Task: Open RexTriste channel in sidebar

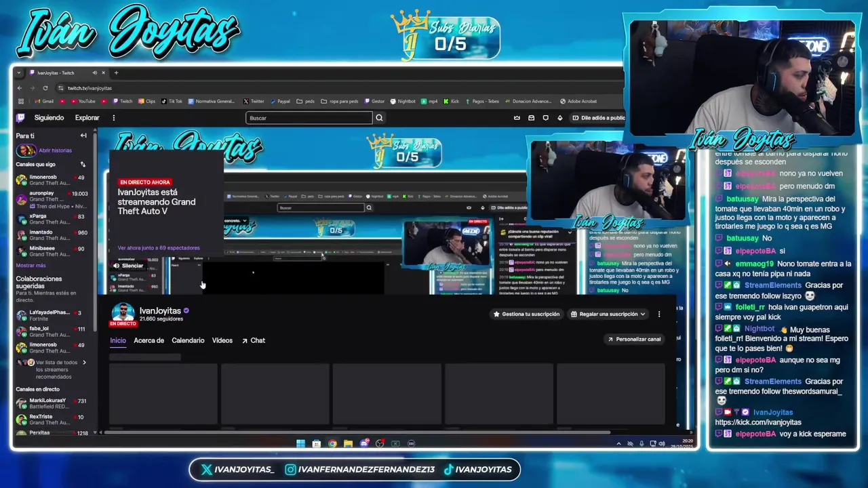Action: tap(52, 420)
